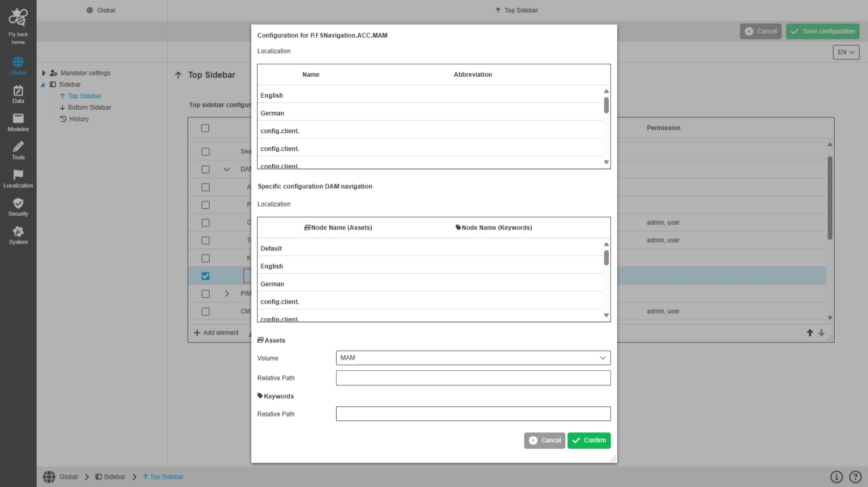Open the Modules section icon
Viewport: 868px width, 487px height.
[18, 119]
